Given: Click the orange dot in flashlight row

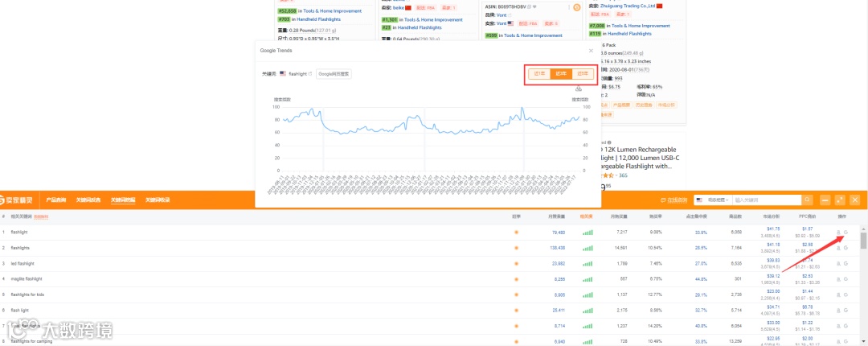Looking at the screenshot, I should [517, 233].
